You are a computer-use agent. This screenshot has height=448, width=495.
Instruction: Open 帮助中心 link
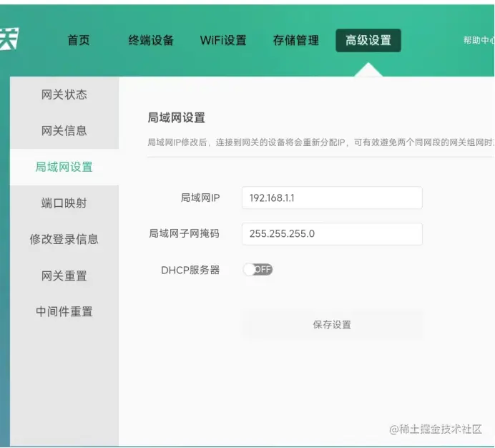[479, 40]
